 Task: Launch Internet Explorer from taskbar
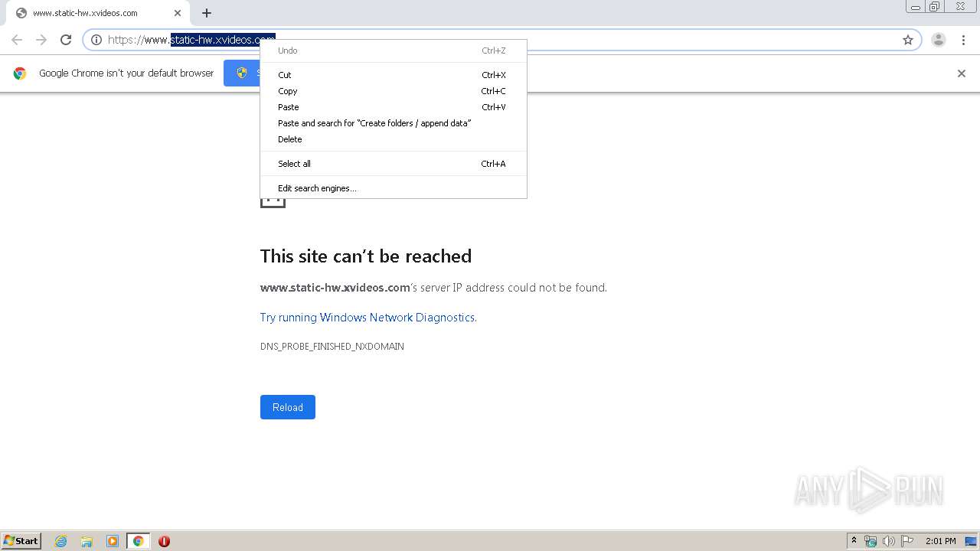[x=61, y=541]
